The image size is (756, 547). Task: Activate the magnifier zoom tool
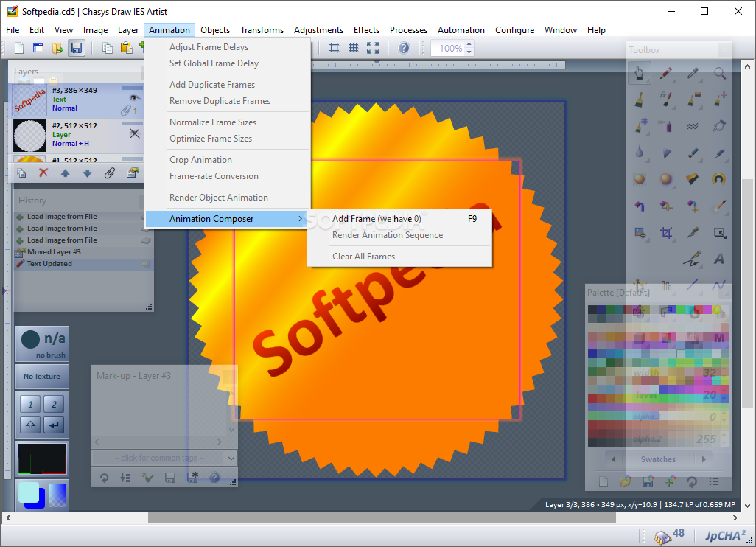click(719, 73)
